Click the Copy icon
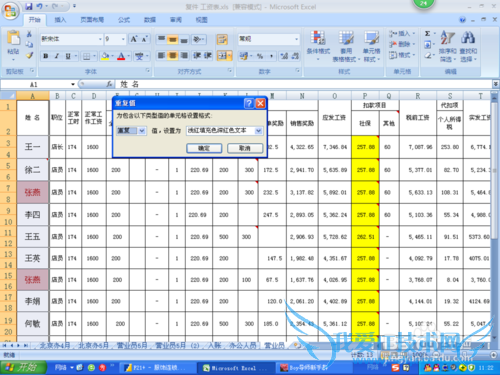Screen dimensions: 500x375 [29, 44]
